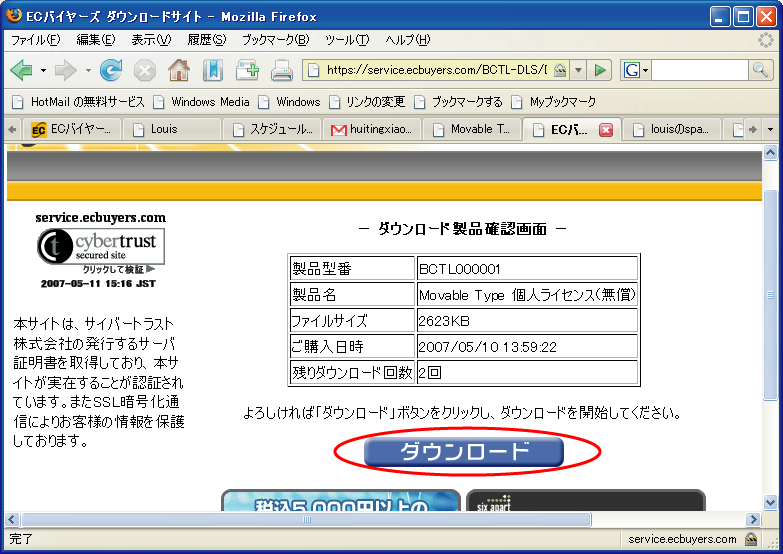Click the search magnifier icon
This screenshot has width=783, height=554.
(x=760, y=70)
